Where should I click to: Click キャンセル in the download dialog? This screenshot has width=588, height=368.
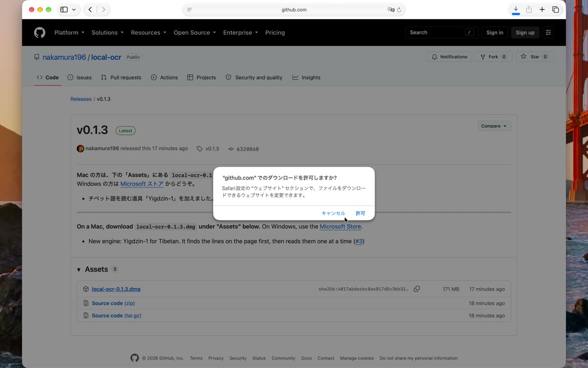[x=333, y=213]
